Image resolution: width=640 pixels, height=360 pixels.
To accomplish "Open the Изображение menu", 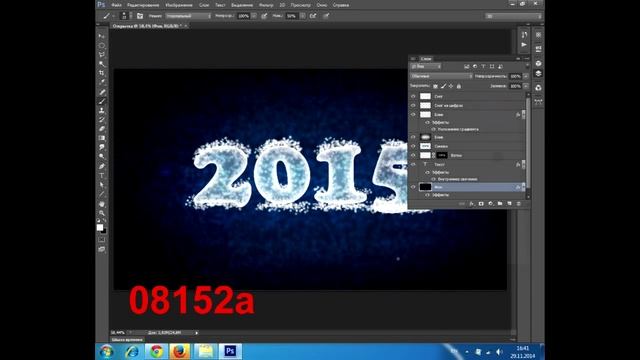I will coord(179,5).
